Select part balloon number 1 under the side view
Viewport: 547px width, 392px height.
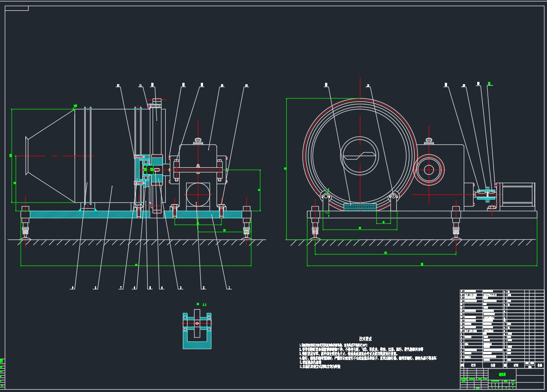coord(229,288)
